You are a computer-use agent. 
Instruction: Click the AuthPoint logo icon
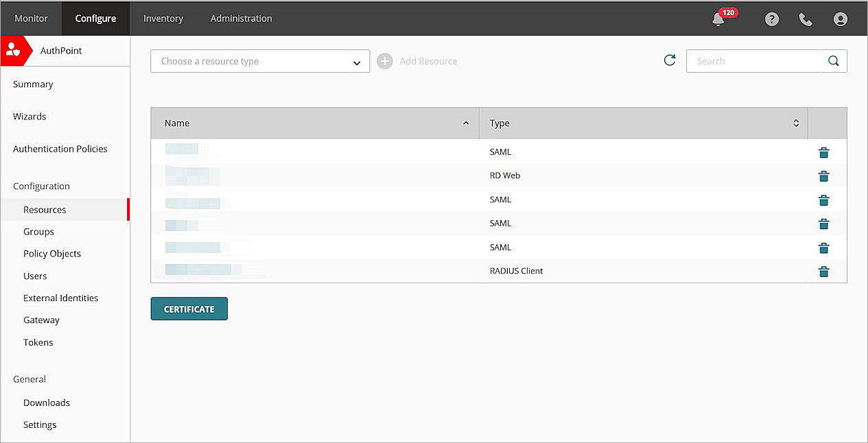[x=14, y=50]
